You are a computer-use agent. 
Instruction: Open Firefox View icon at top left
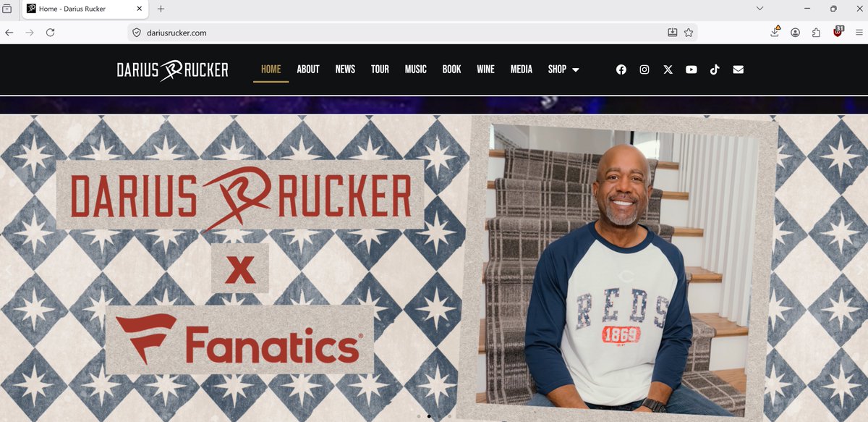[x=7, y=9]
